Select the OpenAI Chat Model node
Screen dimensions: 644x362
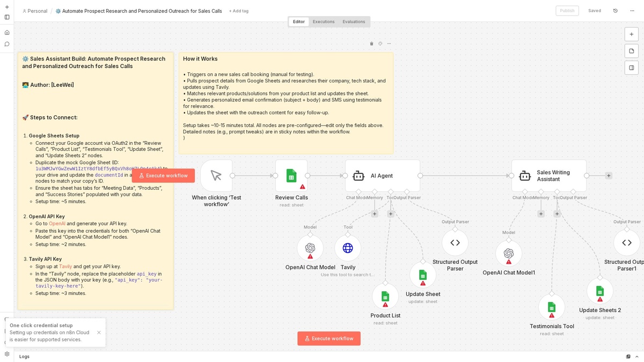click(x=310, y=248)
